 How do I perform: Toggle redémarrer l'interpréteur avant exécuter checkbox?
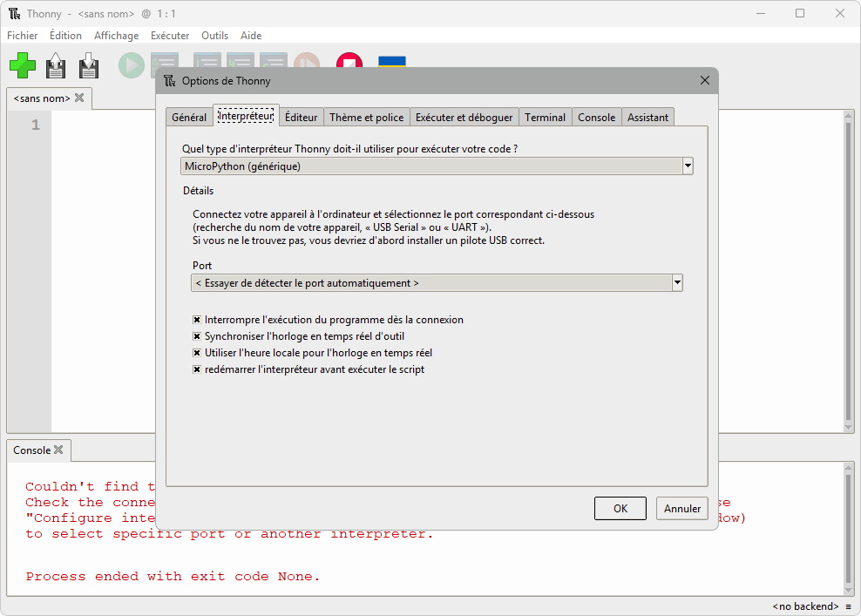197,369
